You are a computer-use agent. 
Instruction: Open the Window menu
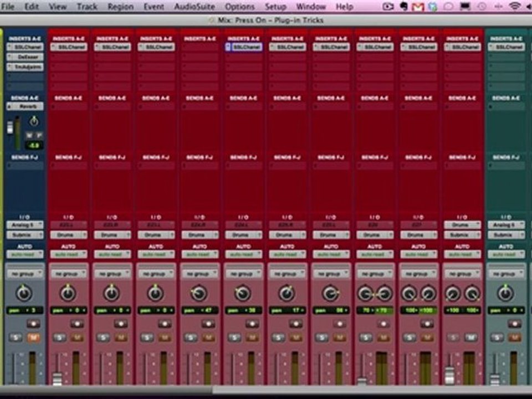point(311,7)
